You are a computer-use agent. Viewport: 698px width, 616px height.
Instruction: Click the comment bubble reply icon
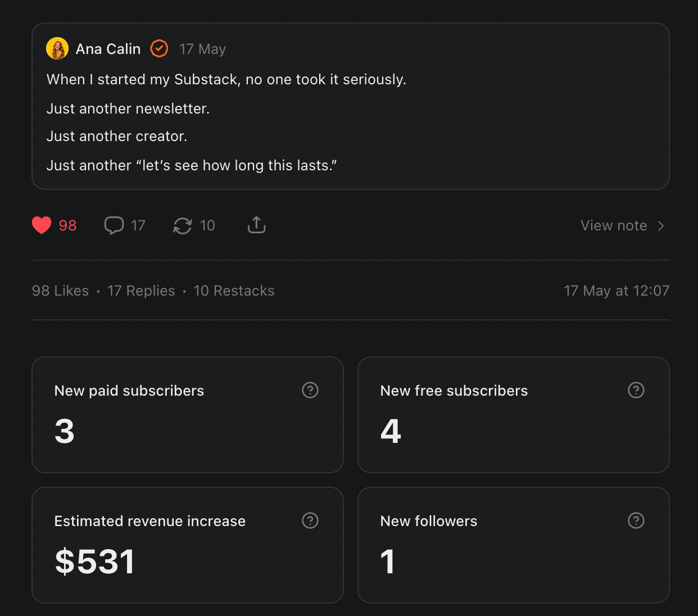click(x=114, y=225)
